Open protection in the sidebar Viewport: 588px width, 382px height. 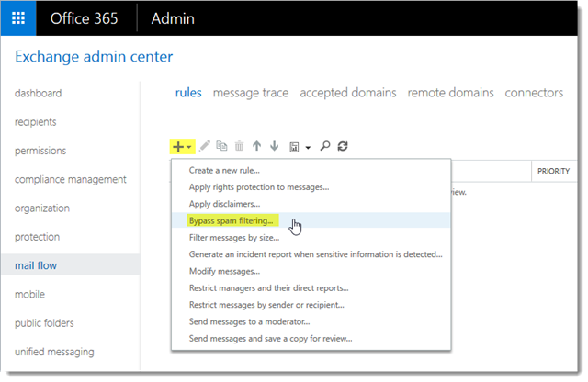(x=37, y=237)
